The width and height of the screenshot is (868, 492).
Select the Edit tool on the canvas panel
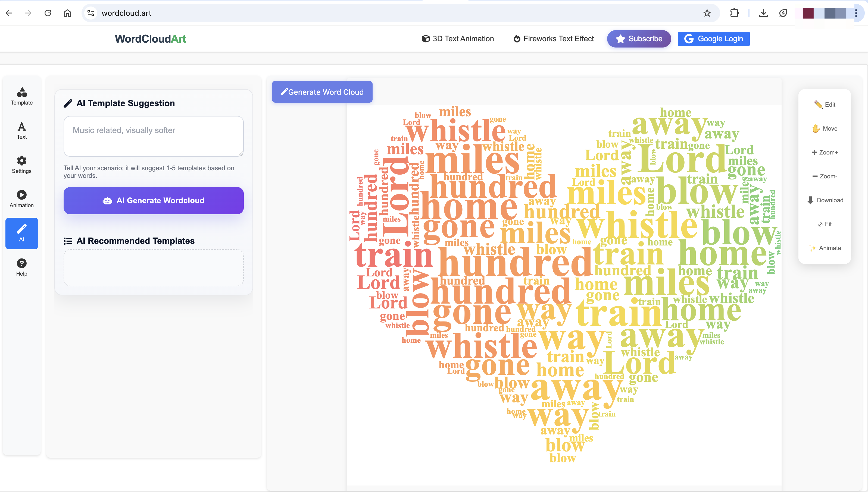coord(825,105)
